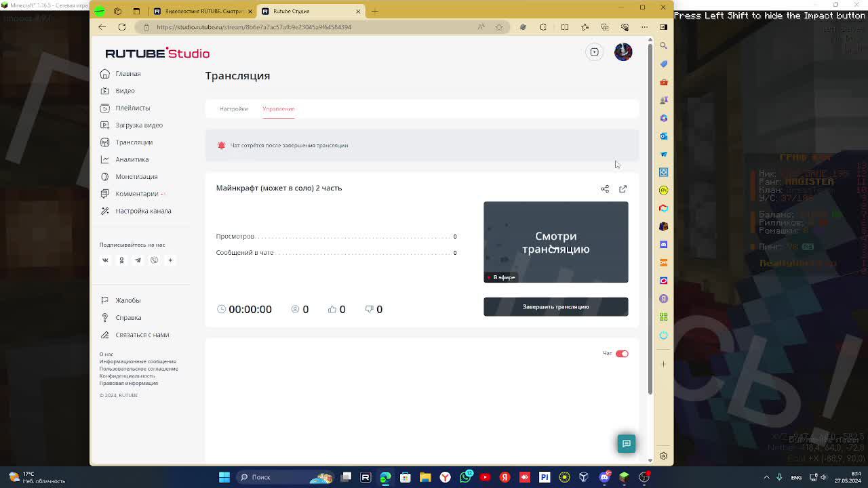
Task: Click the VK social icon
Action: click(x=105, y=260)
